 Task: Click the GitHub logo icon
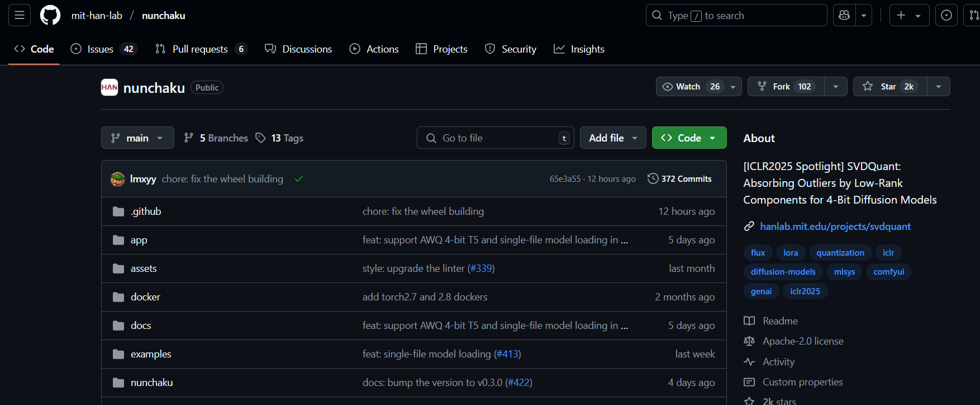pos(50,15)
